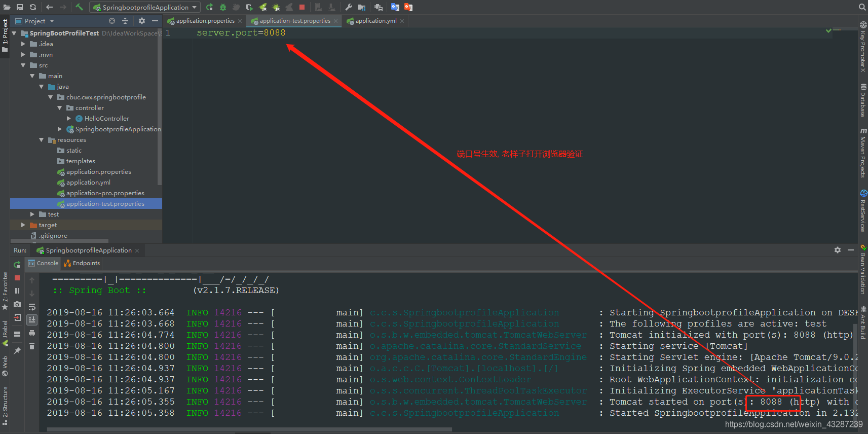
Task: Dump threads with camera icon
Action: (x=17, y=304)
